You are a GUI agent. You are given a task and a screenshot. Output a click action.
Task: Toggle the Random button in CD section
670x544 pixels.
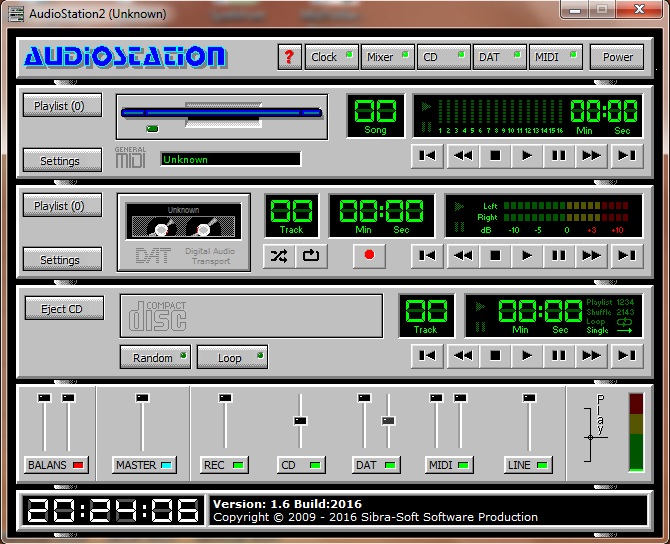point(155,357)
